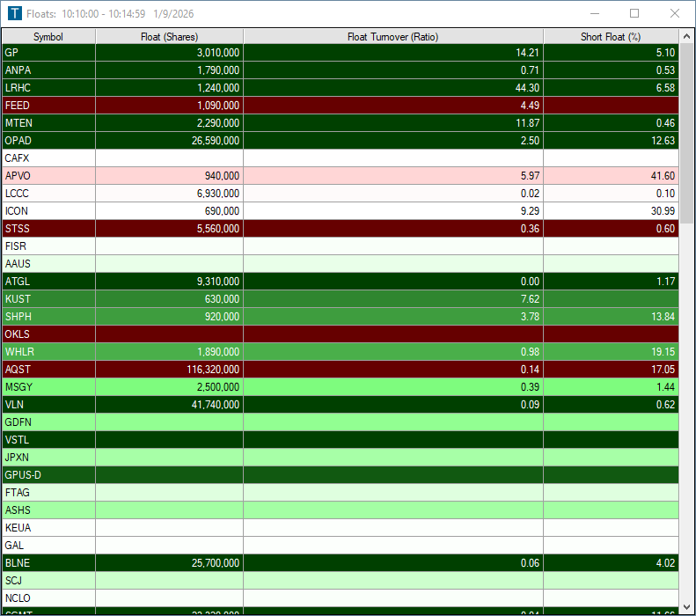Select the ANPA symbol cell

tap(48, 70)
